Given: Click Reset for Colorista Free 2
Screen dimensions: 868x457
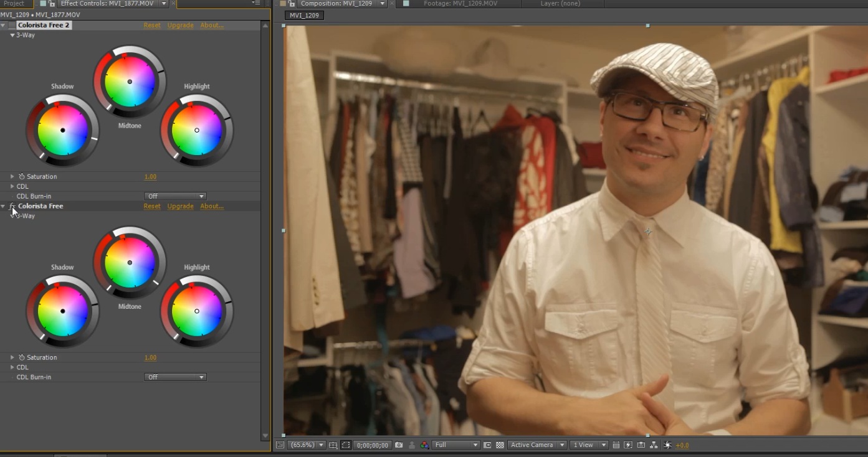Looking at the screenshot, I should pos(152,25).
